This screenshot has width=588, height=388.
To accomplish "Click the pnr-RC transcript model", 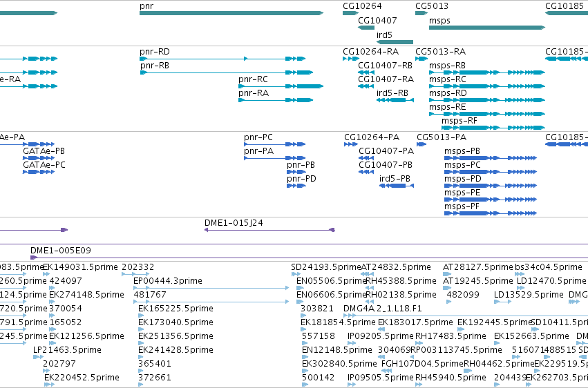I will [281, 86].
